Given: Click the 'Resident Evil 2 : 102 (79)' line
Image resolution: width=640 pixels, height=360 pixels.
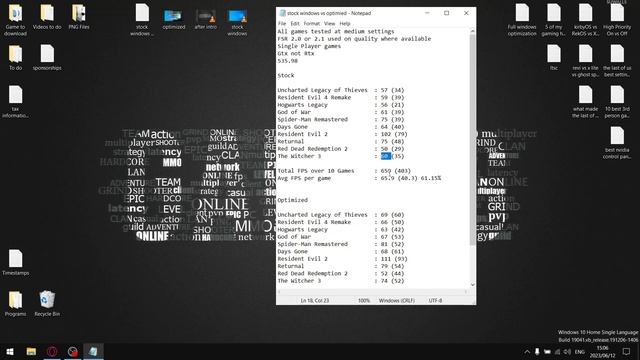Looking at the screenshot, I should 342,134.
